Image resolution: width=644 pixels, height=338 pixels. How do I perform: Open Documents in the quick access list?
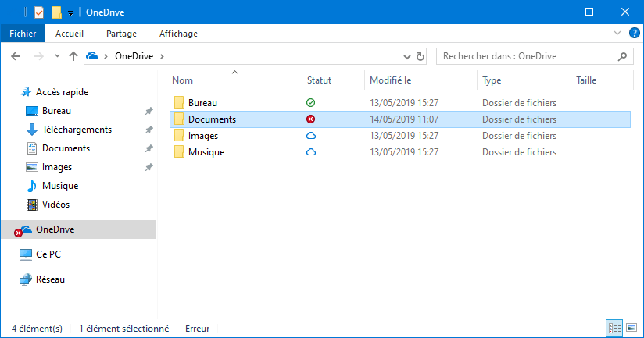(66, 148)
